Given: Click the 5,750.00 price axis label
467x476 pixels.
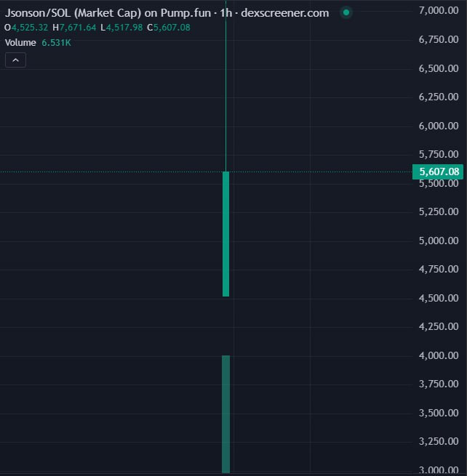Looking at the screenshot, I should (x=439, y=154).
